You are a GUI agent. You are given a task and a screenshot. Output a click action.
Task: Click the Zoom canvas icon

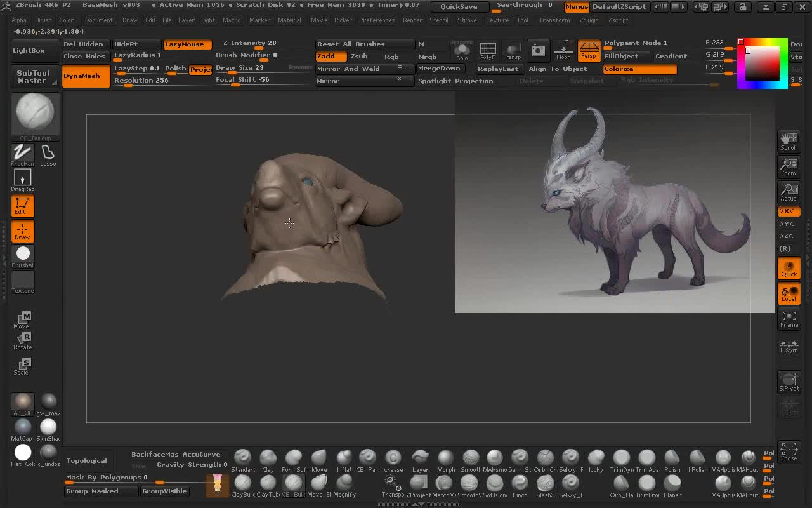coord(789,166)
